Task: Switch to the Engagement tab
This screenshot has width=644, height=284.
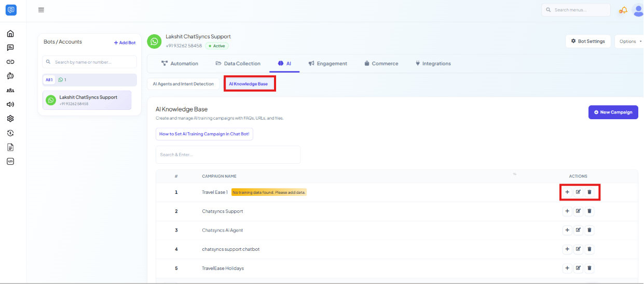Action: tap(327, 63)
